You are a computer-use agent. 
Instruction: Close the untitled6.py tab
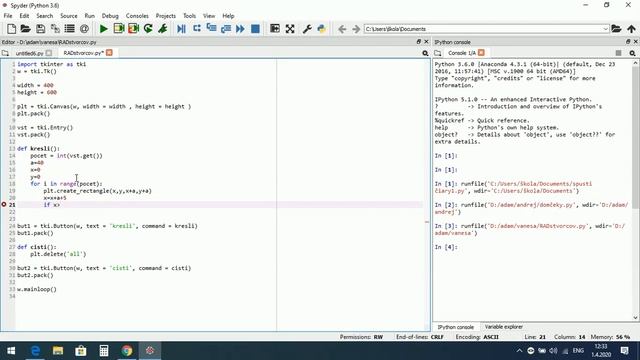49,53
